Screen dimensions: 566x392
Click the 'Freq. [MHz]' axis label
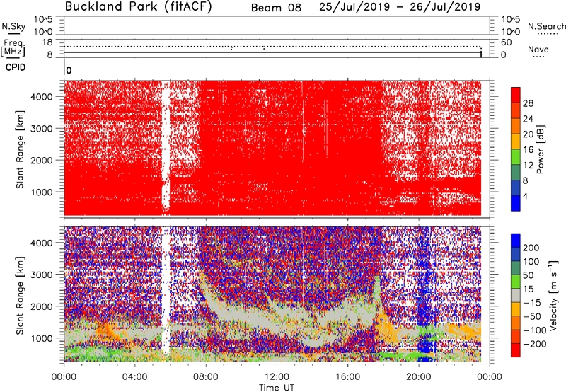pyautogui.click(x=13, y=48)
